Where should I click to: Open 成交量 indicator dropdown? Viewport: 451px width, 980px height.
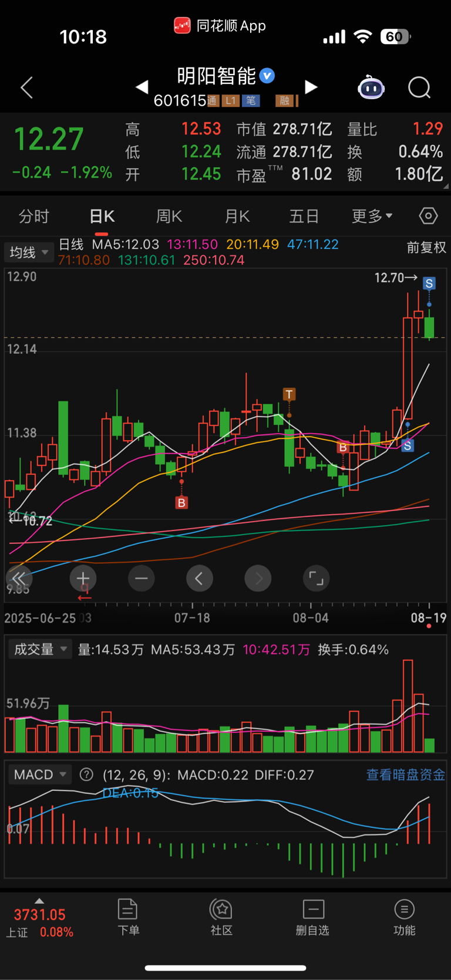click(x=40, y=649)
